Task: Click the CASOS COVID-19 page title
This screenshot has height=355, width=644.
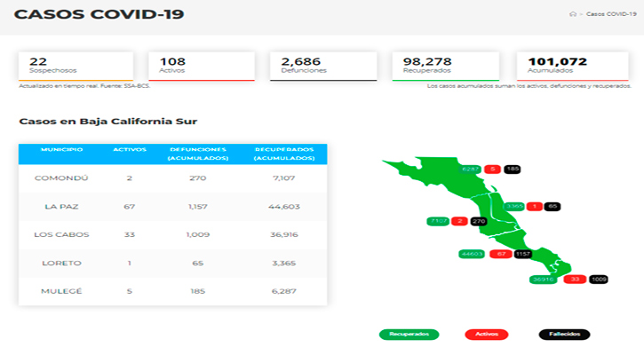Action: tap(99, 14)
